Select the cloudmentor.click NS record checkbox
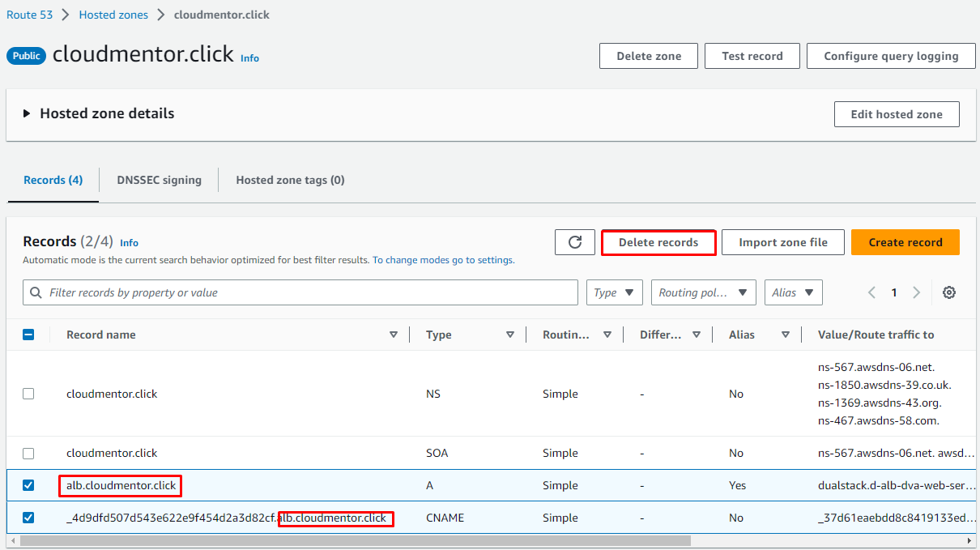This screenshot has width=980, height=550. pos(28,394)
